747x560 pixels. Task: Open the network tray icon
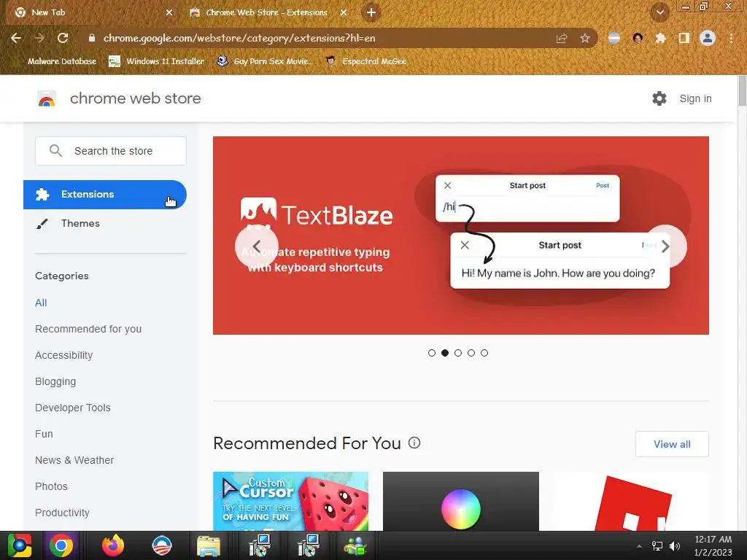(657, 546)
